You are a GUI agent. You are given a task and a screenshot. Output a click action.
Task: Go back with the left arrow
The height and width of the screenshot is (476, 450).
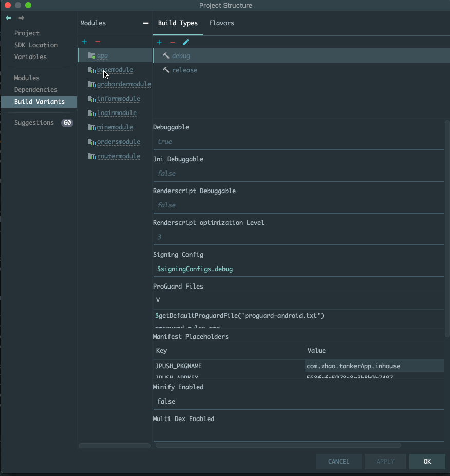(x=9, y=18)
